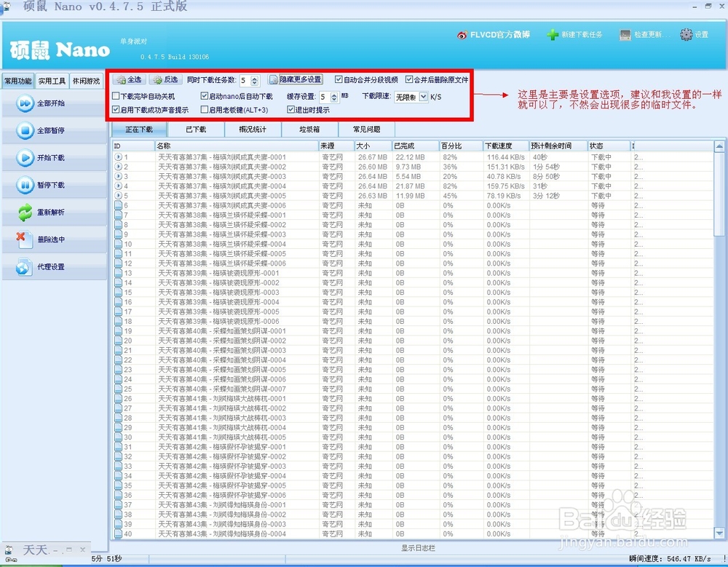The height and width of the screenshot is (567, 728).
Task: Click the 全部开始 start-all icon
Action: coord(25,103)
